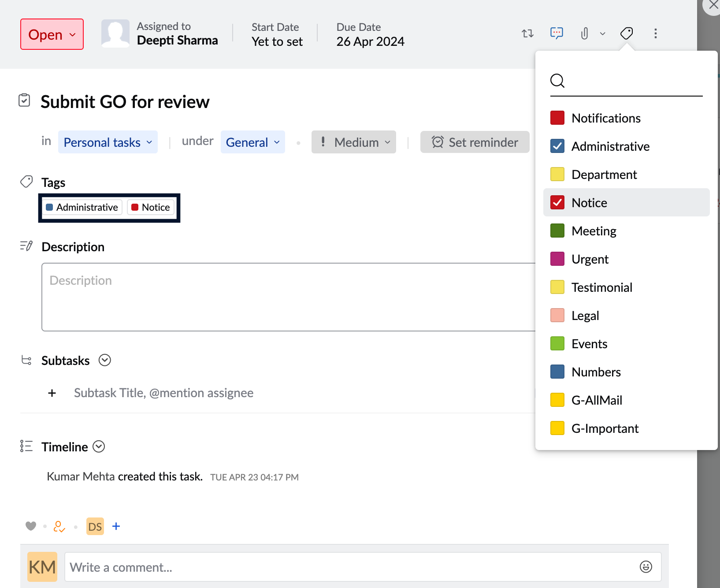Screen dimensions: 720x588
Task: Uncheck the Administrative tag checkbox
Action: [557, 146]
